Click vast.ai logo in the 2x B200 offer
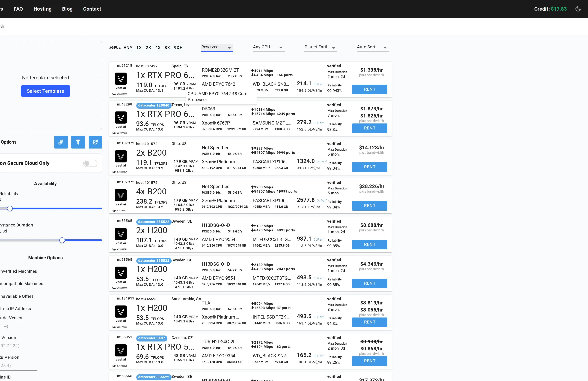Image resolution: width=588 pixels, height=381 pixels. tap(121, 156)
